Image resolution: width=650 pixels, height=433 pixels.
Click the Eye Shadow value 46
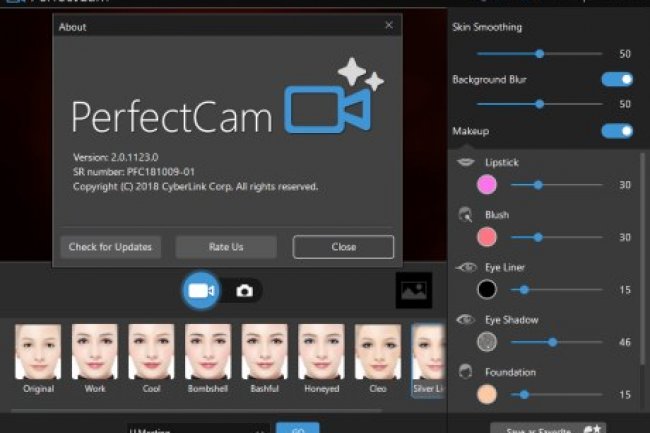click(x=625, y=342)
